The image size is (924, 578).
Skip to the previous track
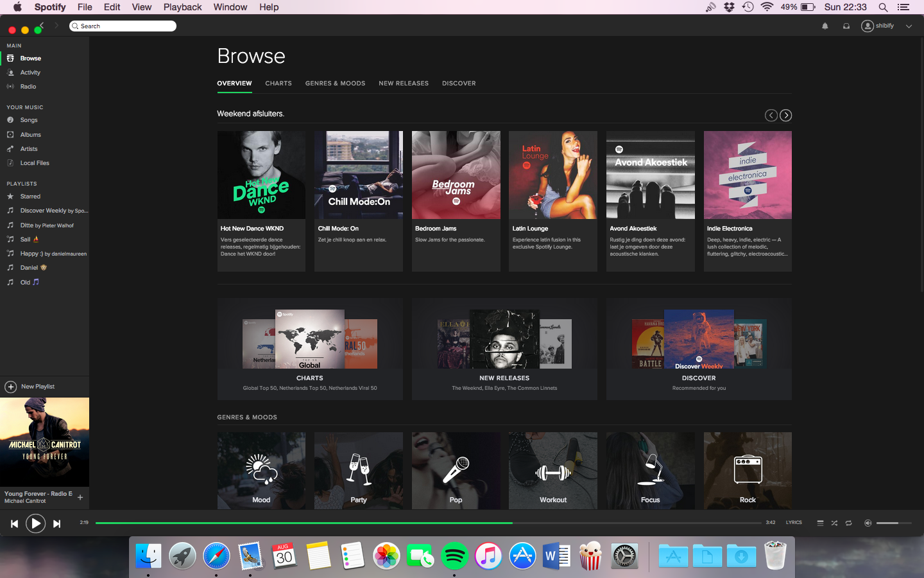pos(14,524)
